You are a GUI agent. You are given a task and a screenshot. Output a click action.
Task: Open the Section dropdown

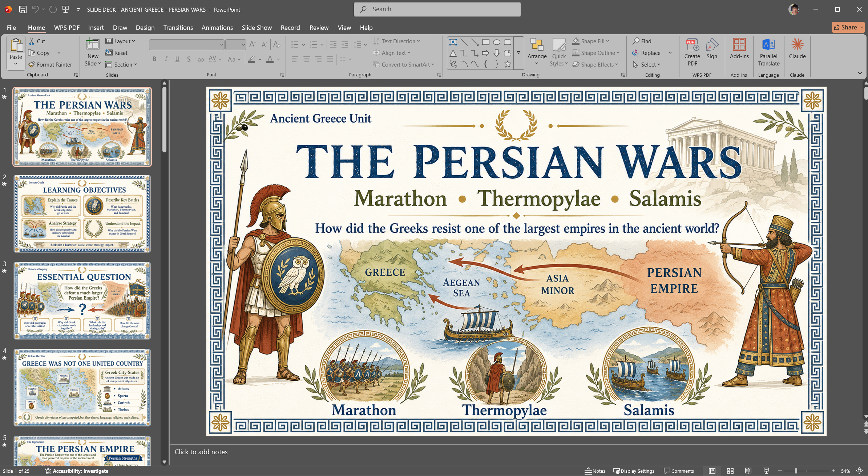pyautogui.click(x=121, y=64)
